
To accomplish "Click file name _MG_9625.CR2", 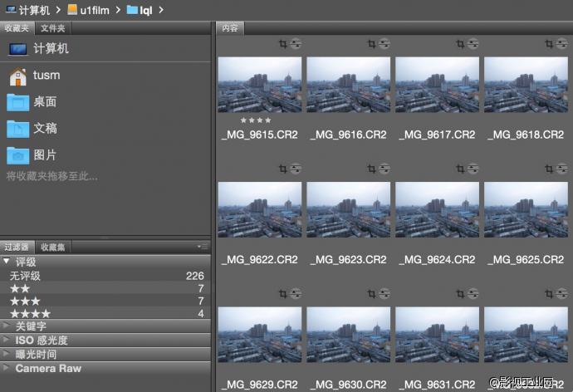I will coord(526,260).
